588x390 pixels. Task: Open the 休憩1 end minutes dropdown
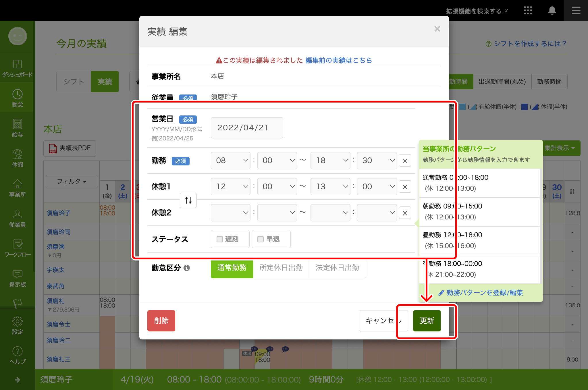click(377, 186)
